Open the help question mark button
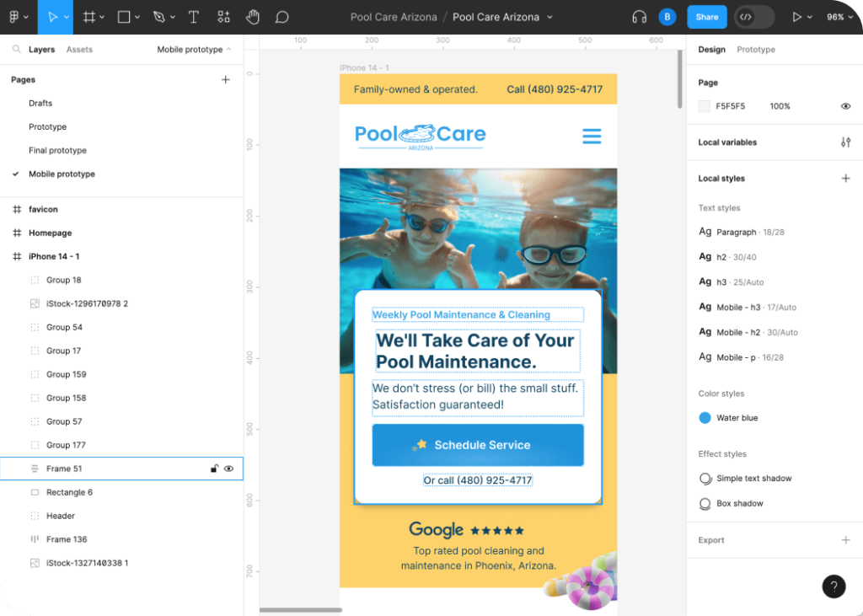 click(x=834, y=587)
